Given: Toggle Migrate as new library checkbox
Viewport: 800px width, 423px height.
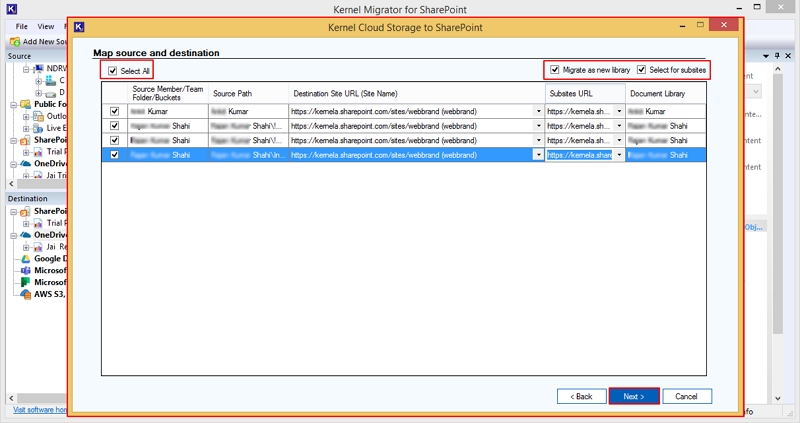Looking at the screenshot, I should (x=555, y=69).
